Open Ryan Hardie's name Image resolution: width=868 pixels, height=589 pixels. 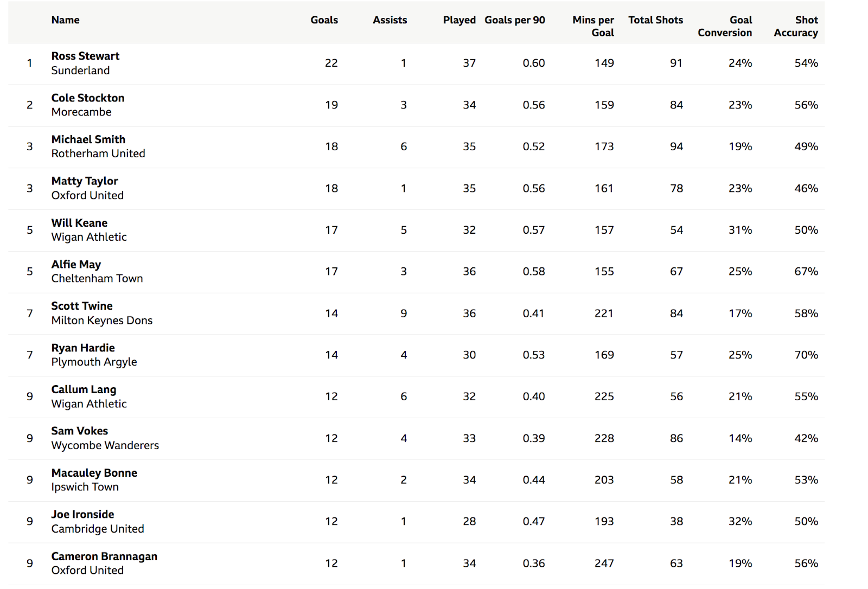click(x=83, y=348)
